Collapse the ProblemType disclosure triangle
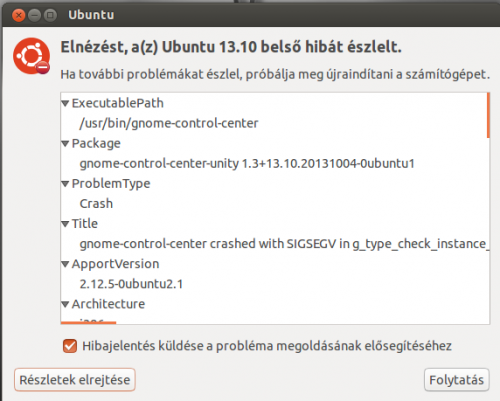500x401 pixels. coord(66,184)
